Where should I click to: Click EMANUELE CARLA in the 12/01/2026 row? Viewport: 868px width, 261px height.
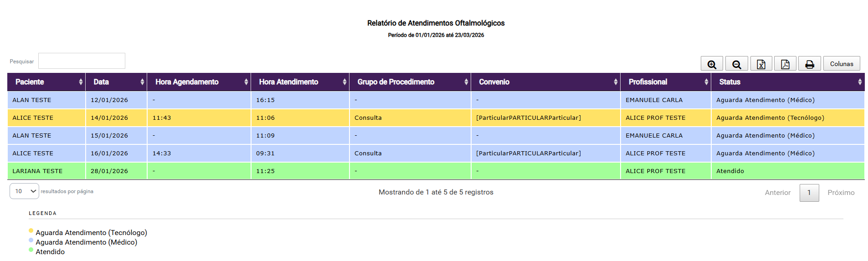(x=654, y=100)
